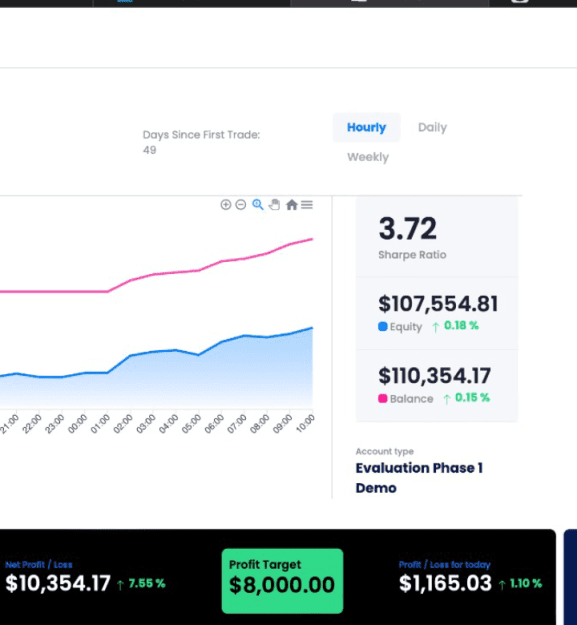
Task: Click the Profit / Loss for today amount
Action: point(445,583)
